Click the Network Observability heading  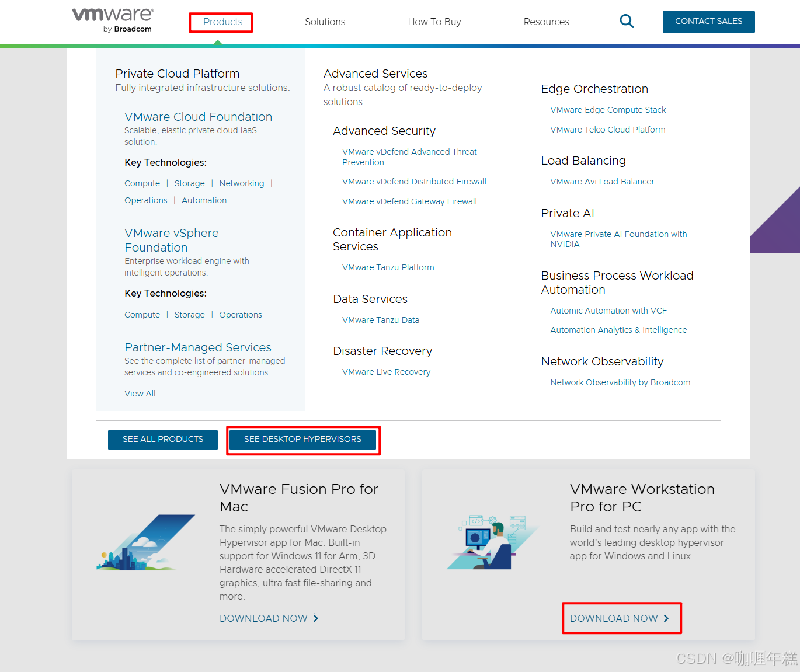click(x=603, y=361)
